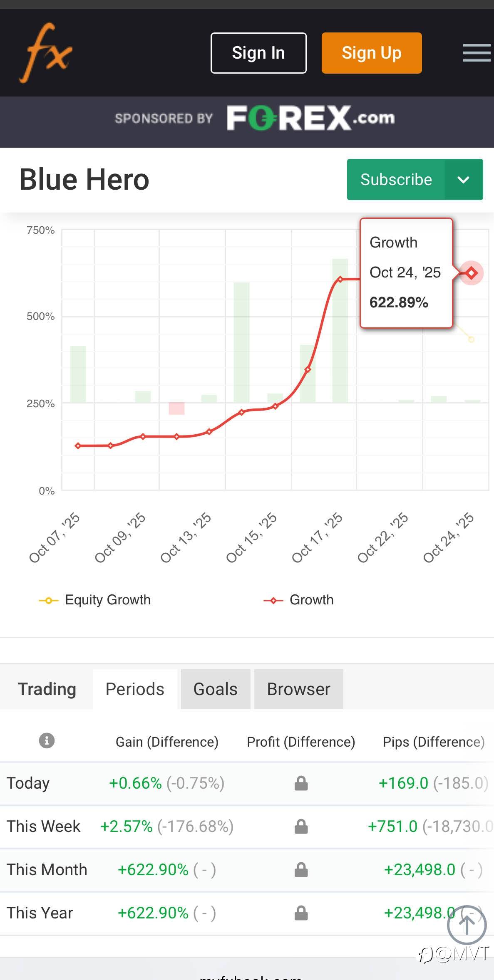Viewport: 494px width, 980px height.
Task: Open the Goals tab
Action: 215,689
